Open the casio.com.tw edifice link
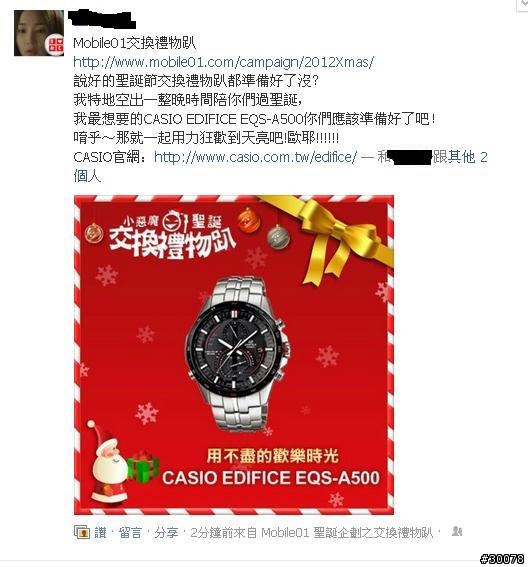This screenshot has width=528, height=567. 255,157
